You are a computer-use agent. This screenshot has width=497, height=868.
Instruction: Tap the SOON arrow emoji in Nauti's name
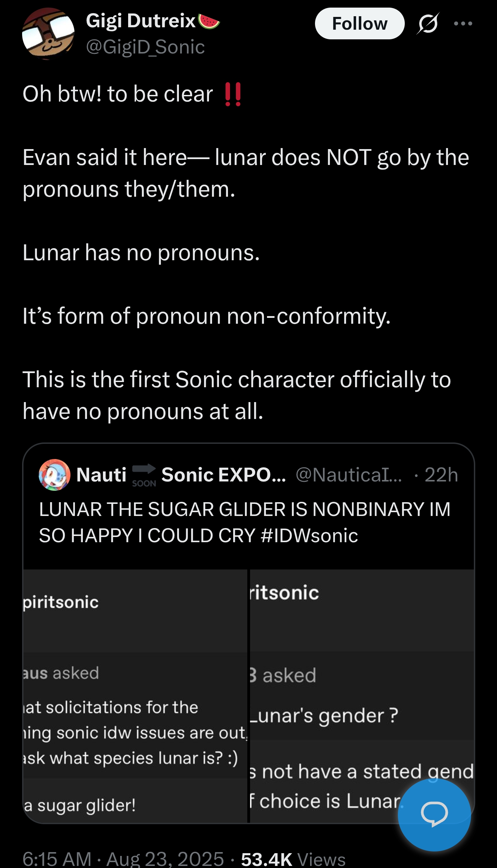click(x=144, y=475)
